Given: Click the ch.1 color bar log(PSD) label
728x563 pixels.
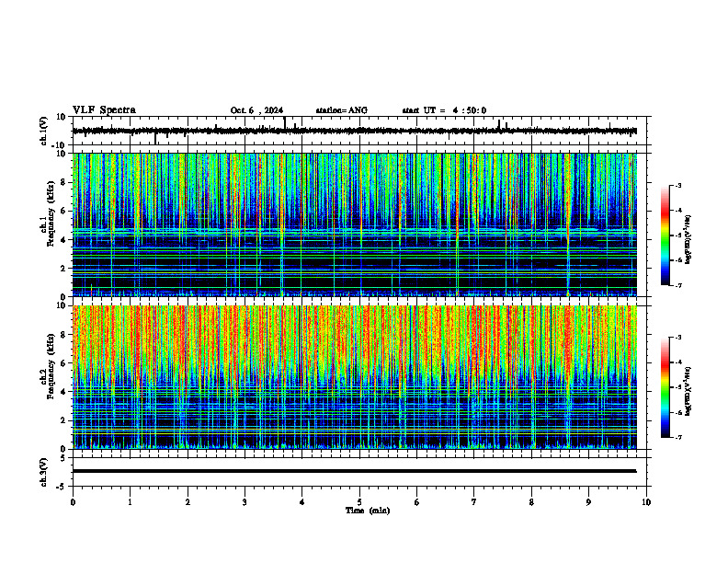Looking at the screenshot, I should (x=688, y=240).
